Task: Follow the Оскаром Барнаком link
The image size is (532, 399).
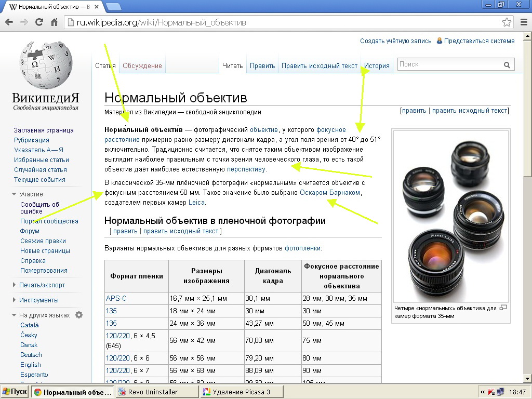Action: [x=330, y=192]
